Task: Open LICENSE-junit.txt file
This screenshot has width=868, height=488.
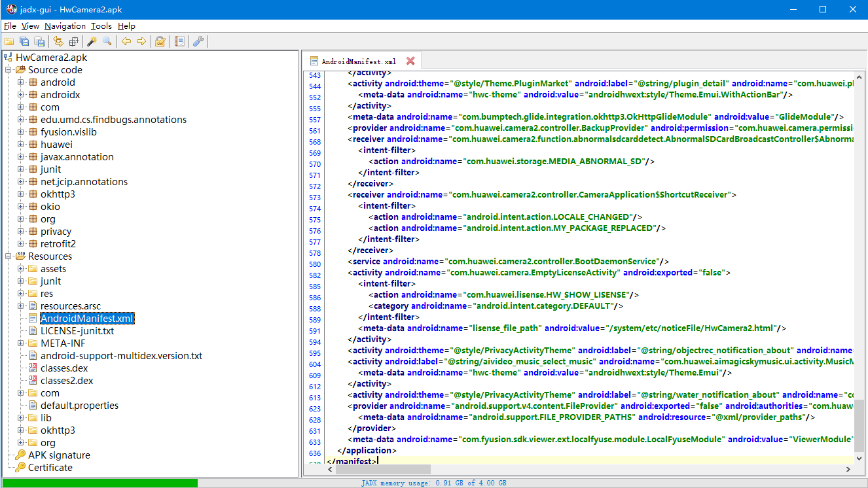Action: (x=77, y=331)
